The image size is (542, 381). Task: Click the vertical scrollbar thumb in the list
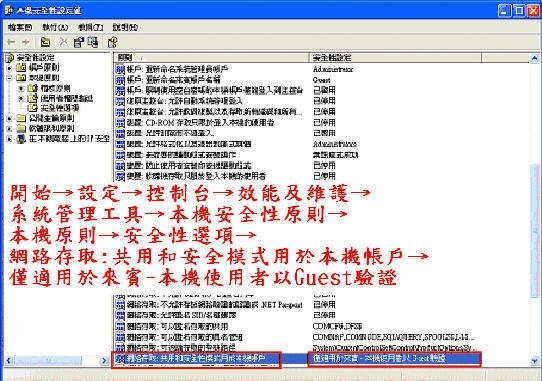534,231
